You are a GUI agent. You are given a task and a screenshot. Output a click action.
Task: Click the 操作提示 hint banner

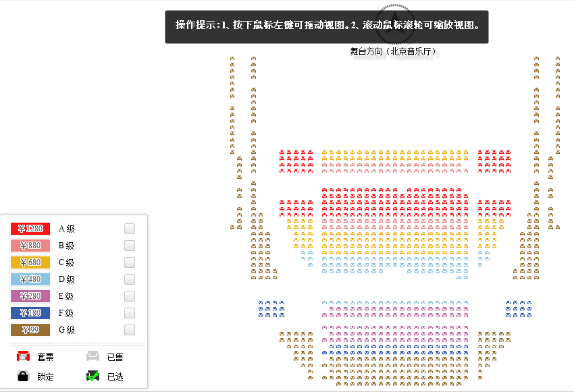pos(327,27)
